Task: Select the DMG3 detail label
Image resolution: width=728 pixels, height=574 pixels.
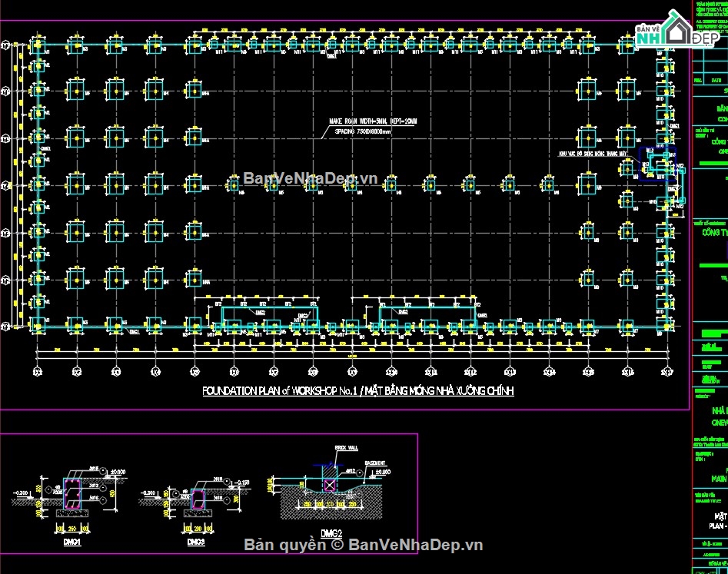Action: click(x=196, y=542)
